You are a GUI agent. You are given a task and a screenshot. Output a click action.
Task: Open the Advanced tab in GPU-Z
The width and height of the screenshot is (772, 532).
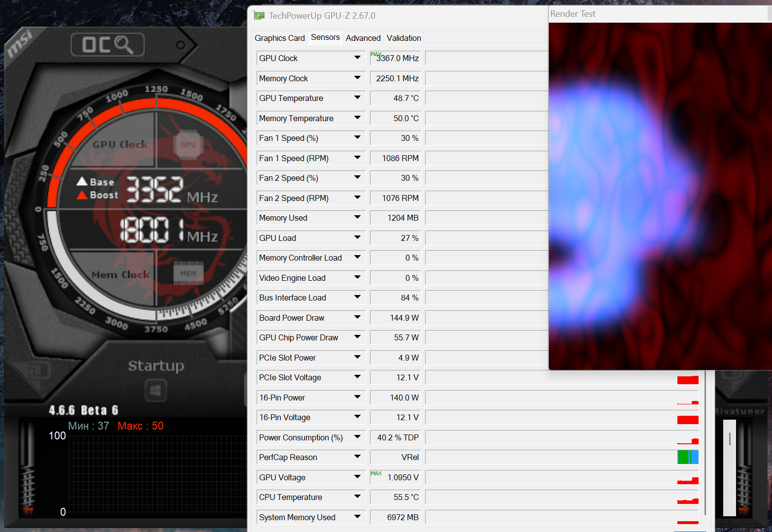(363, 38)
